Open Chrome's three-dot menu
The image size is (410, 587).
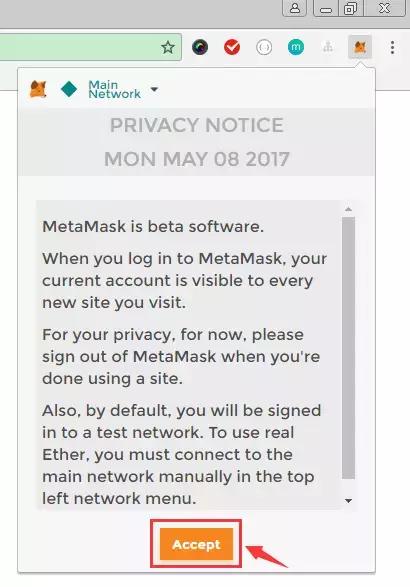392,47
